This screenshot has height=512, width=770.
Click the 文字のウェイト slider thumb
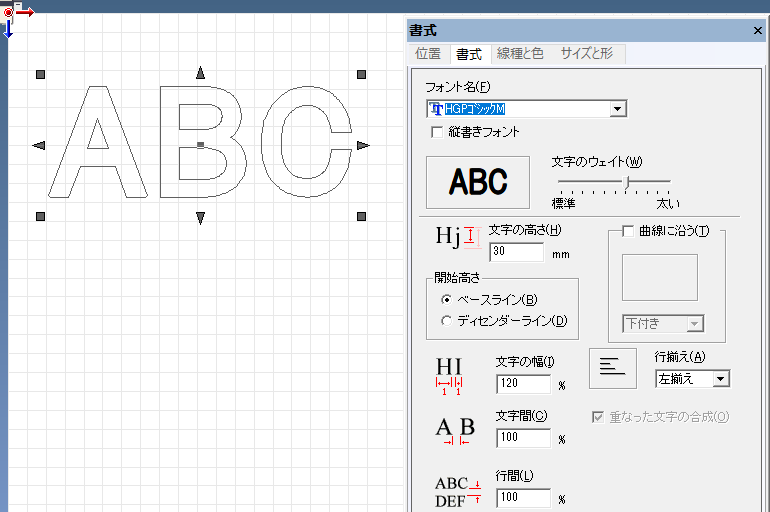[x=627, y=182]
